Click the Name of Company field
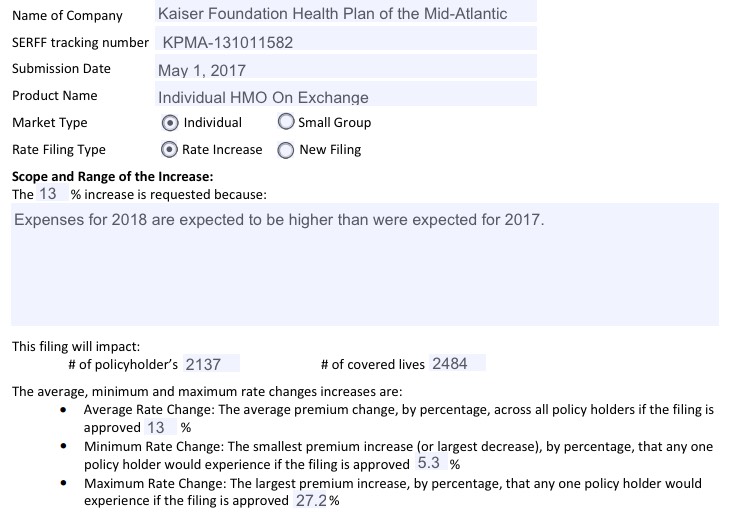The width and height of the screenshot is (747, 521). point(345,14)
